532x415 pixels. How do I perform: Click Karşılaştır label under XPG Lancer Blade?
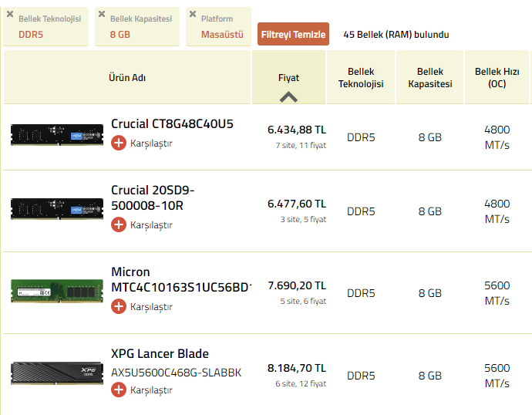click(x=151, y=390)
